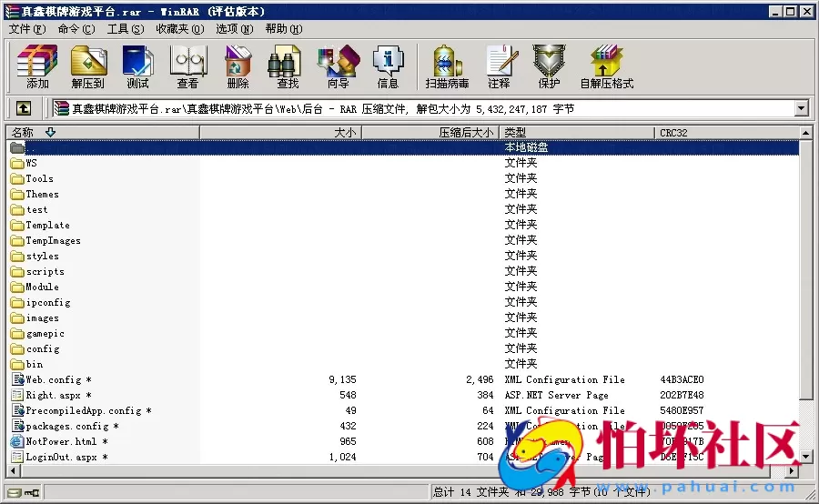Open archive Info (信息) icon
The image size is (819, 504).
click(x=388, y=66)
